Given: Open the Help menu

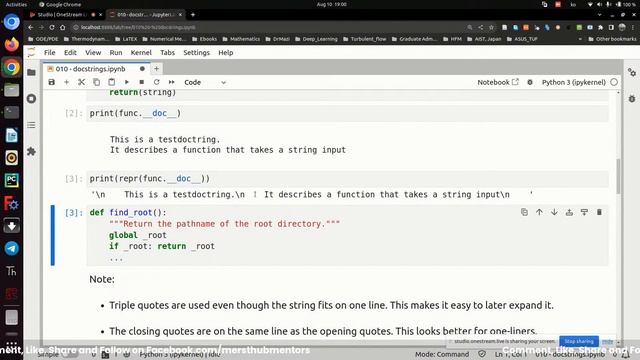Looking at the screenshot, I should pyautogui.click(x=226, y=53).
